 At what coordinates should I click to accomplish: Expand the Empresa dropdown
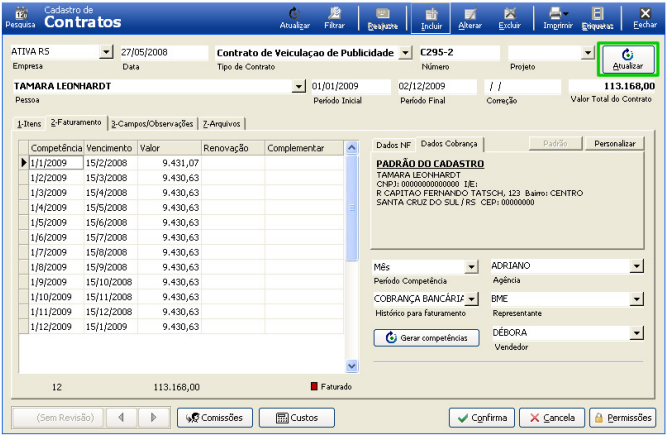107,52
